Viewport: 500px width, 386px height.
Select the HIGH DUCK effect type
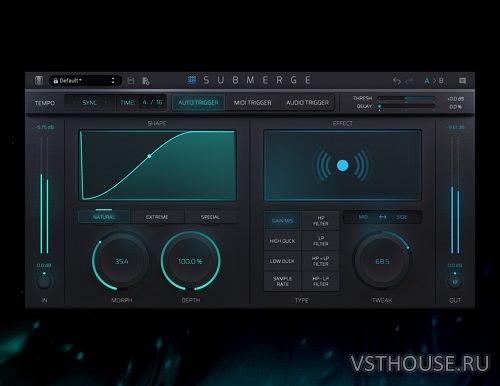(283, 241)
